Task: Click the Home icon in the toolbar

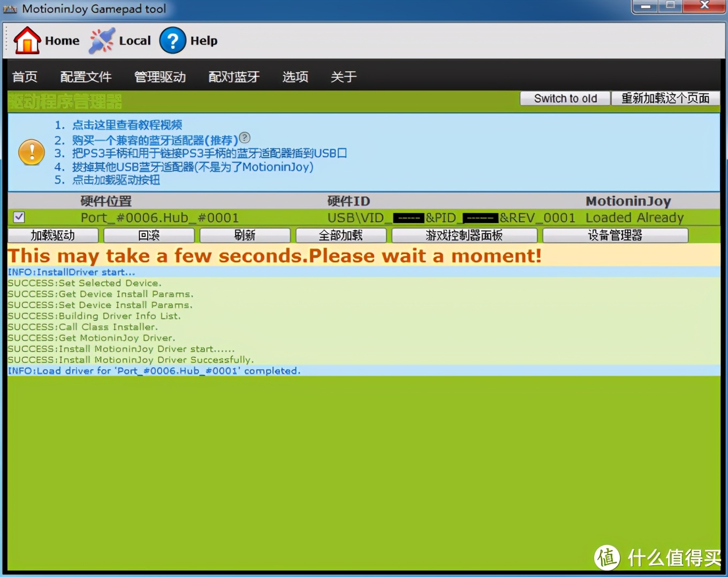Action: 27,40
